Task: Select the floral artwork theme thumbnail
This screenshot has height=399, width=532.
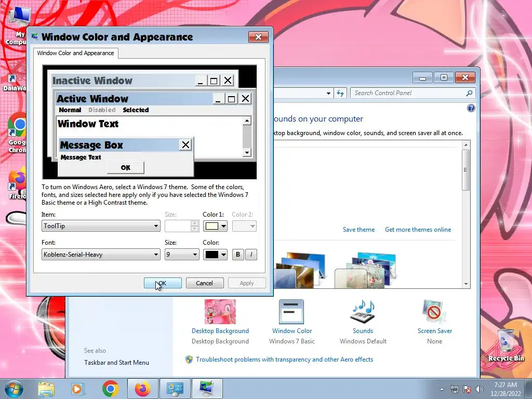Action: point(365,270)
